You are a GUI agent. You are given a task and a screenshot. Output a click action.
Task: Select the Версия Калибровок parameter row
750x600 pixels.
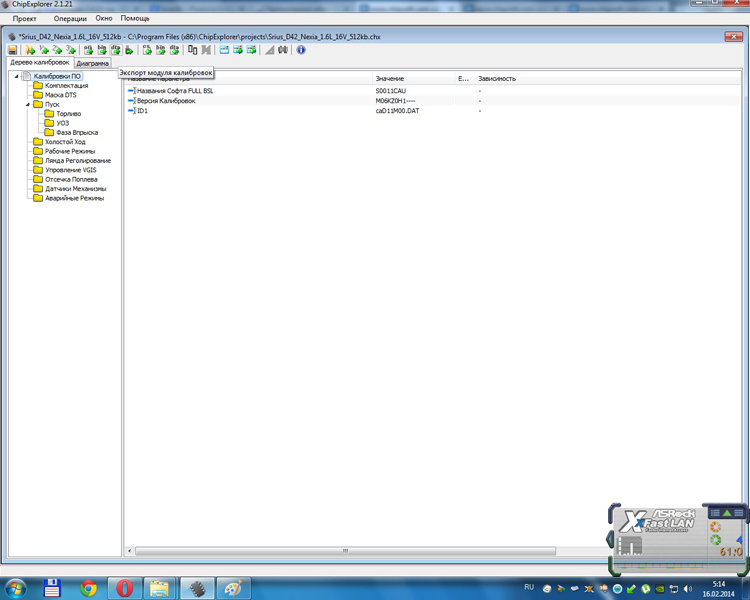[166, 101]
